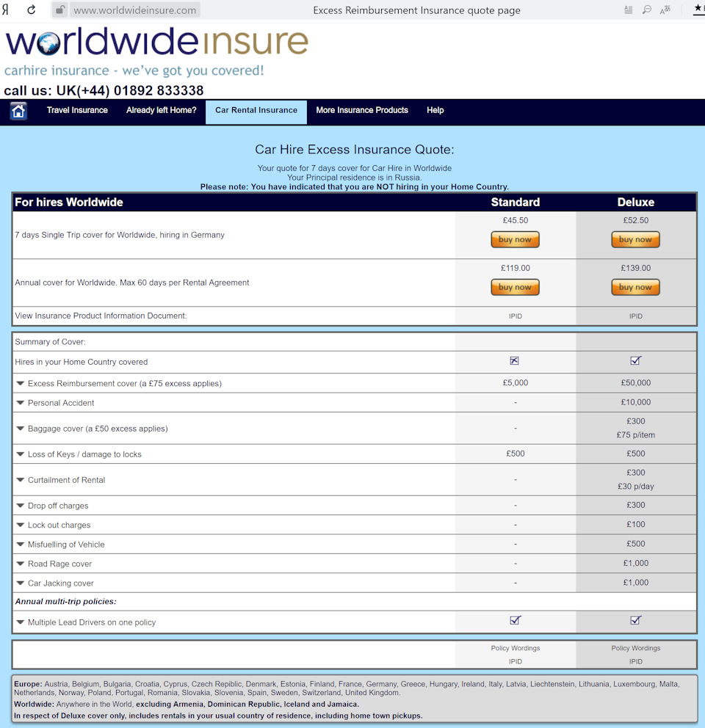Click the Yandex browser logo icon
Viewport: 705px width, 728px height.
point(5,10)
